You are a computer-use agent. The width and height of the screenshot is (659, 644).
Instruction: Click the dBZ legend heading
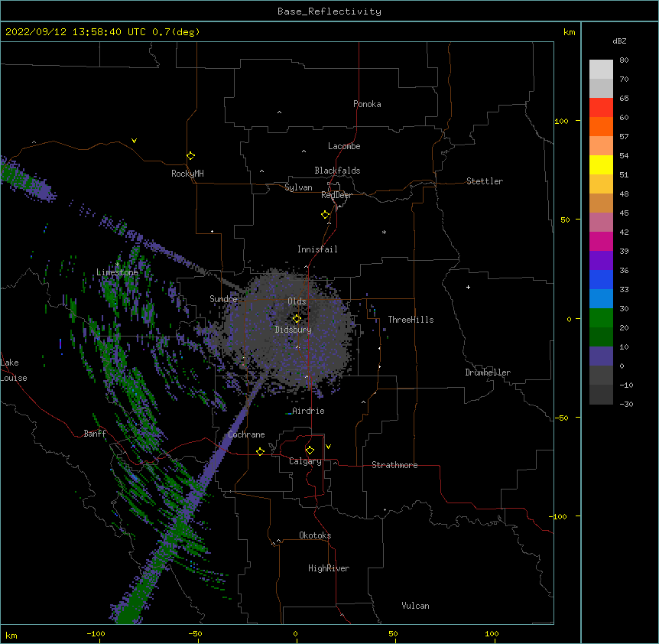pyautogui.click(x=619, y=41)
